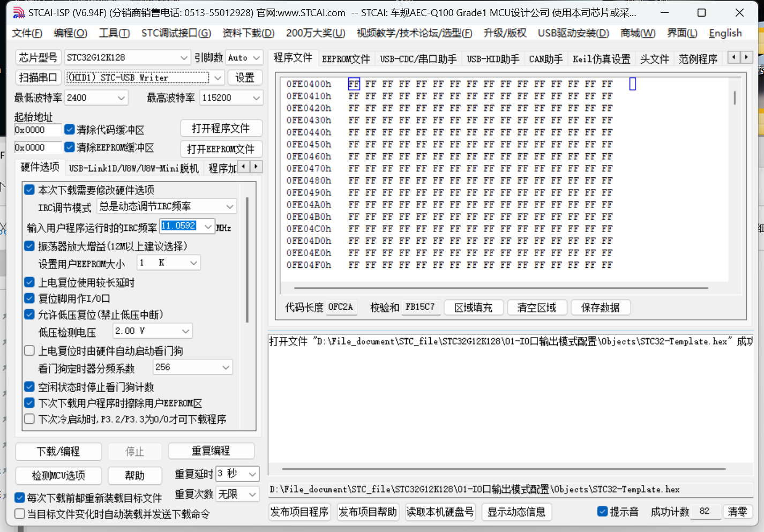Click the 打开程序文件 button
764x532 pixels.
(221, 129)
